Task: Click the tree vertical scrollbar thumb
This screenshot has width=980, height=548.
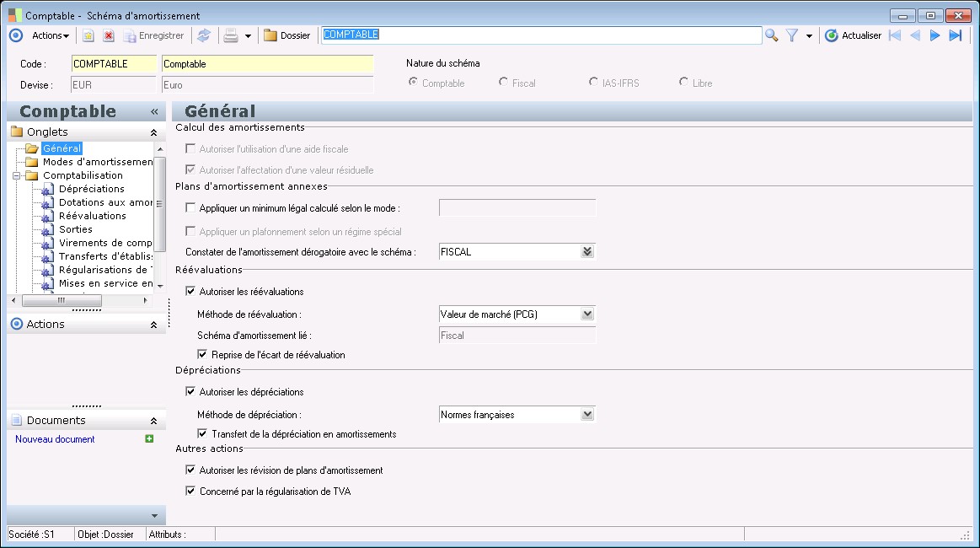Action: pyautogui.click(x=160, y=204)
